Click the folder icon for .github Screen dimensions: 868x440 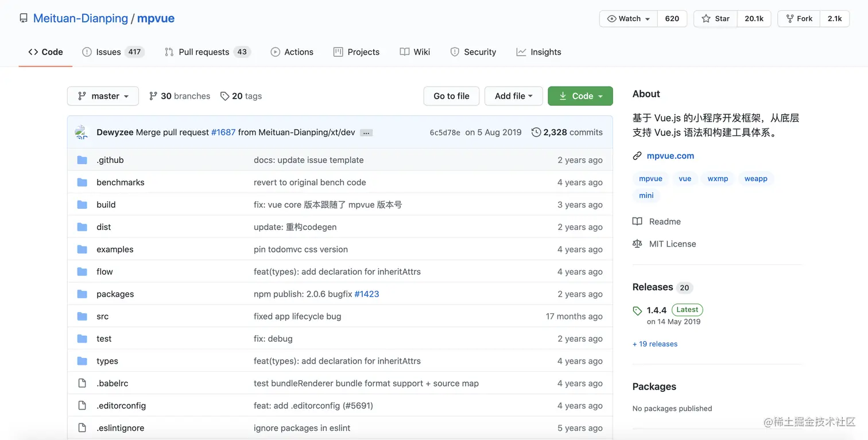(x=82, y=160)
